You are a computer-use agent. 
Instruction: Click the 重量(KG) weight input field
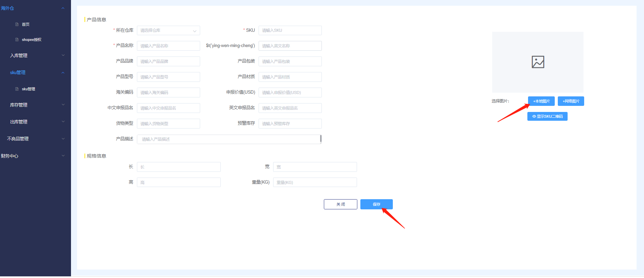315,182
